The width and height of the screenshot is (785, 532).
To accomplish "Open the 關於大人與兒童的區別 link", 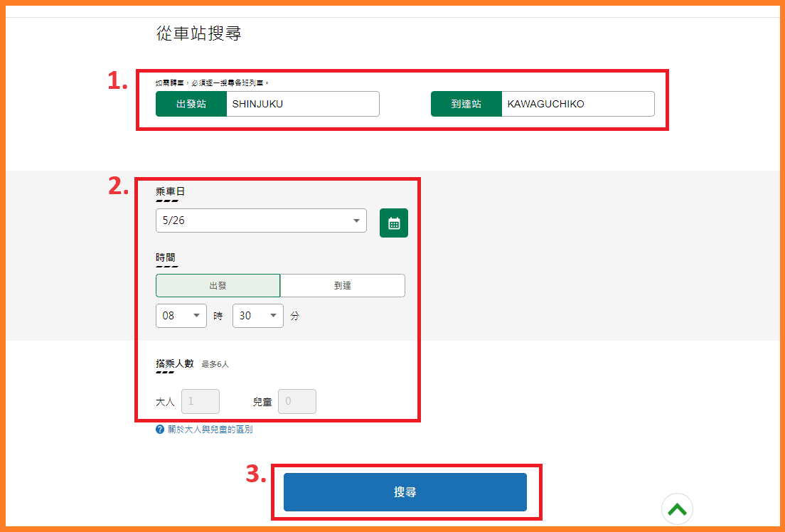I will [x=210, y=430].
